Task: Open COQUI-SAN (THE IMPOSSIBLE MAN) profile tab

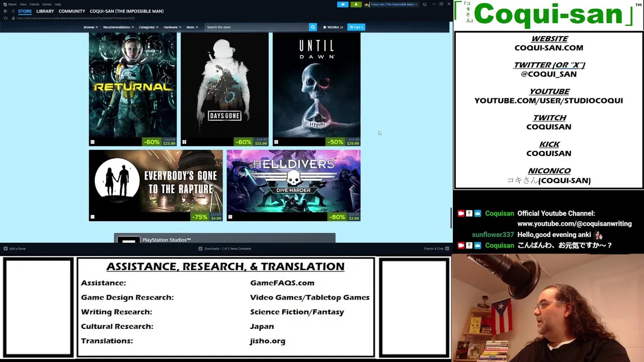Action: click(x=126, y=11)
